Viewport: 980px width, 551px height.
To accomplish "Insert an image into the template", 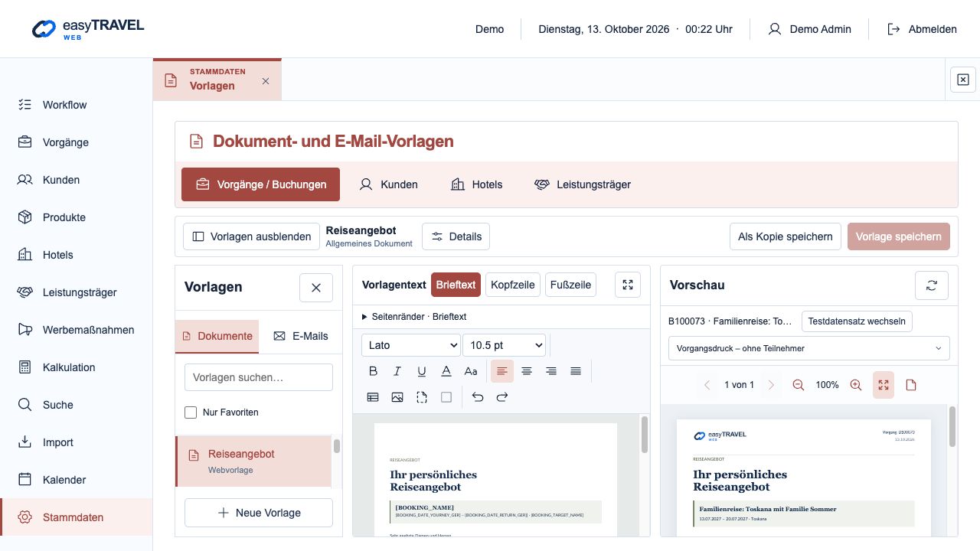I will [x=397, y=397].
